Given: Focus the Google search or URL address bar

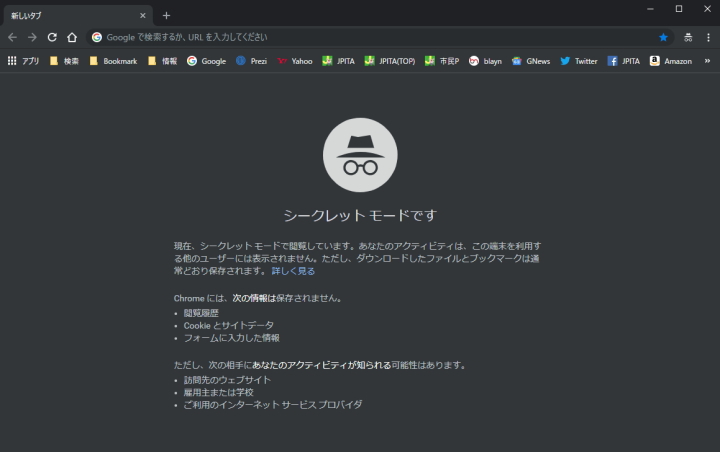Looking at the screenshot, I should (x=370, y=37).
